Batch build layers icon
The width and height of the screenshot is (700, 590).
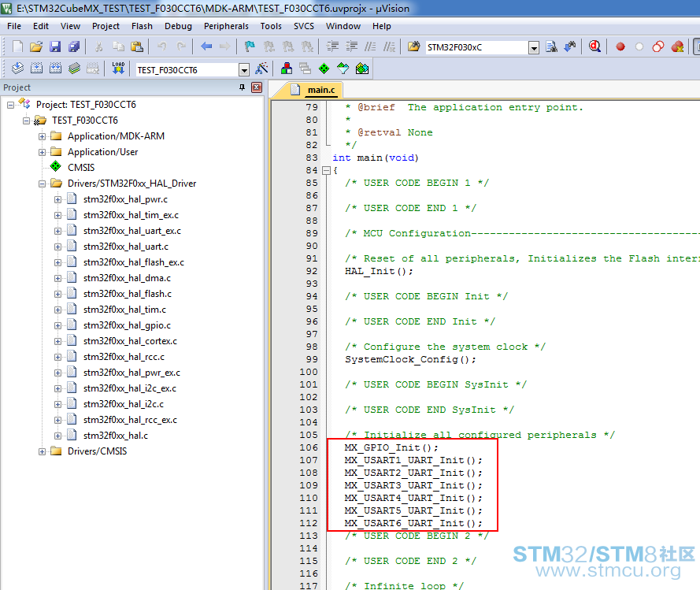(x=74, y=69)
